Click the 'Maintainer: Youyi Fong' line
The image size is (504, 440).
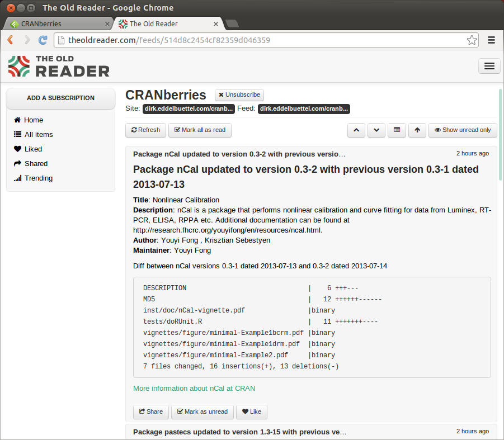172,250
